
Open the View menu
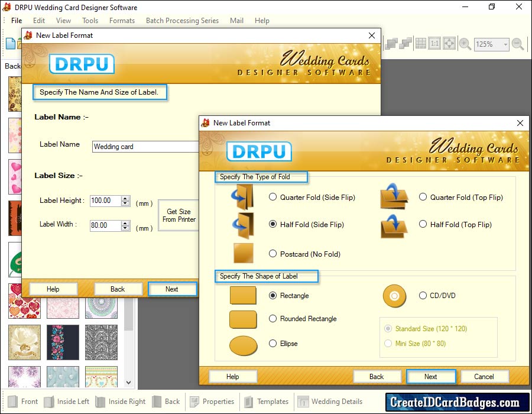63,21
